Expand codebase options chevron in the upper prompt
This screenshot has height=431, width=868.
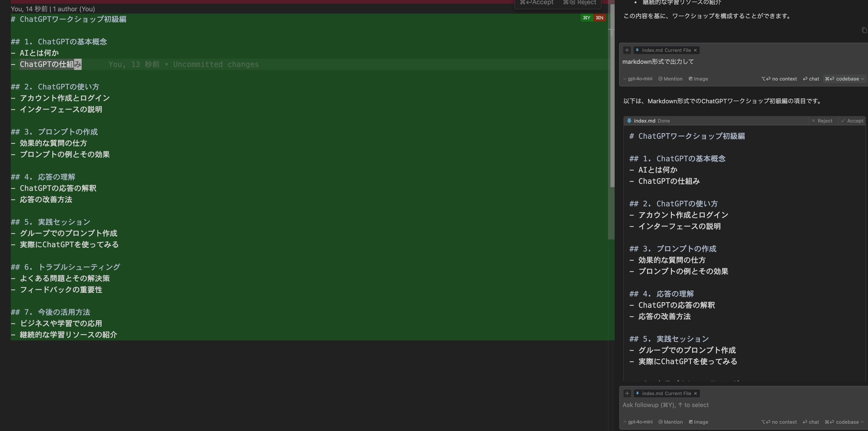862,79
